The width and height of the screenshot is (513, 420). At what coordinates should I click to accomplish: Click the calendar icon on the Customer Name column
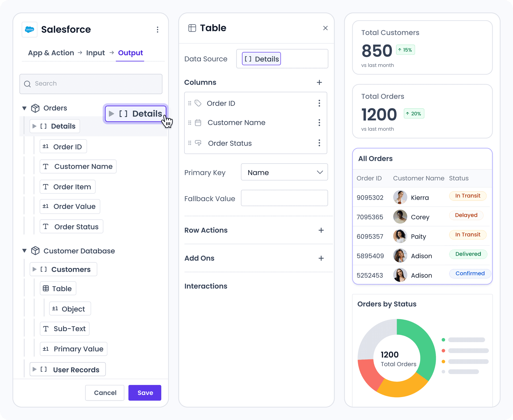(198, 122)
